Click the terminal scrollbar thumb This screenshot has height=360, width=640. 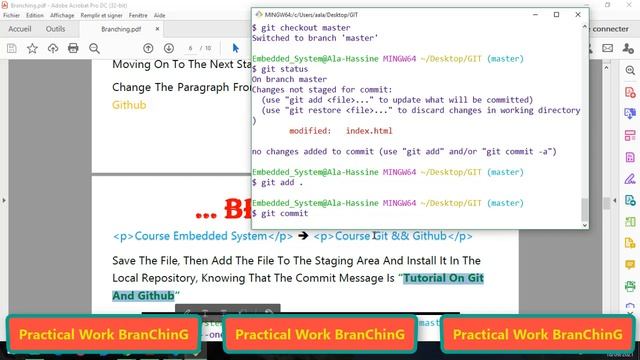pyautogui.click(x=584, y=209)
